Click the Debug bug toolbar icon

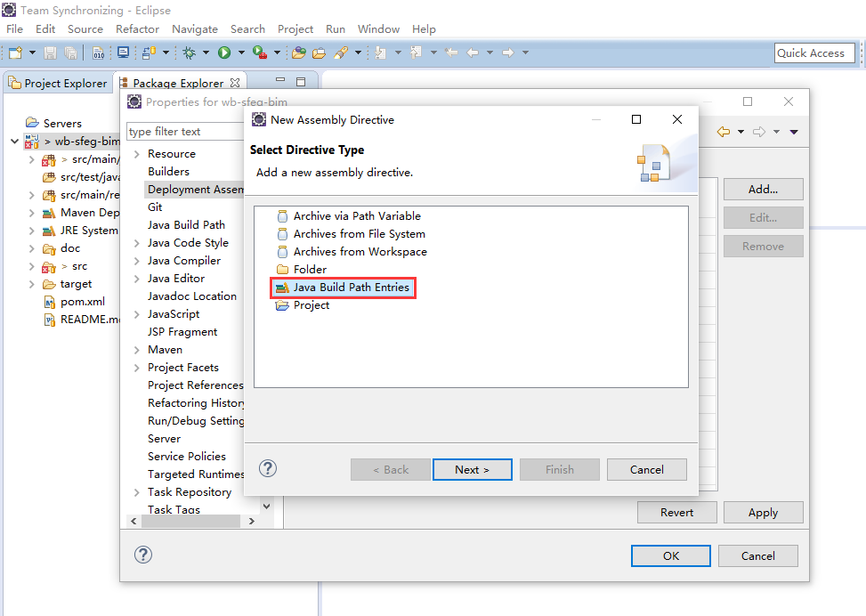pos(190,53)
